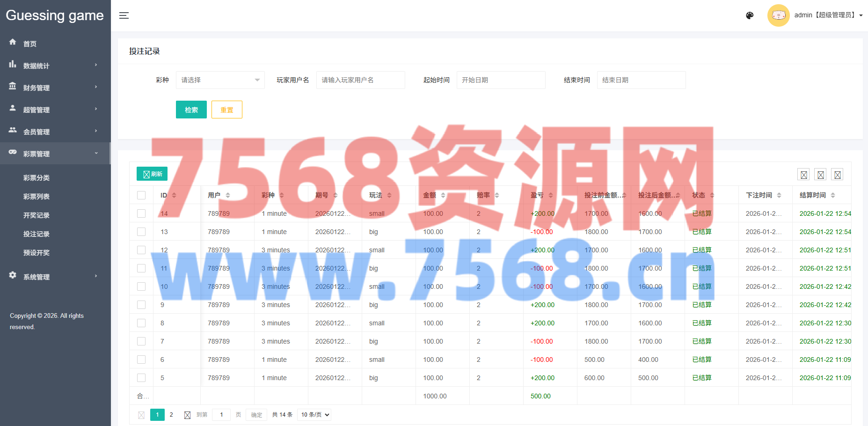Click the 重置 reset button
The height and width of the screenshot is (426, 868).
(226, 110)
